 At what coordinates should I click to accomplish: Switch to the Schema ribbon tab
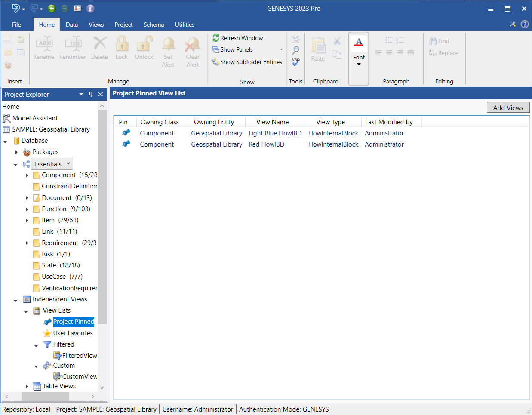pos(154,25)
